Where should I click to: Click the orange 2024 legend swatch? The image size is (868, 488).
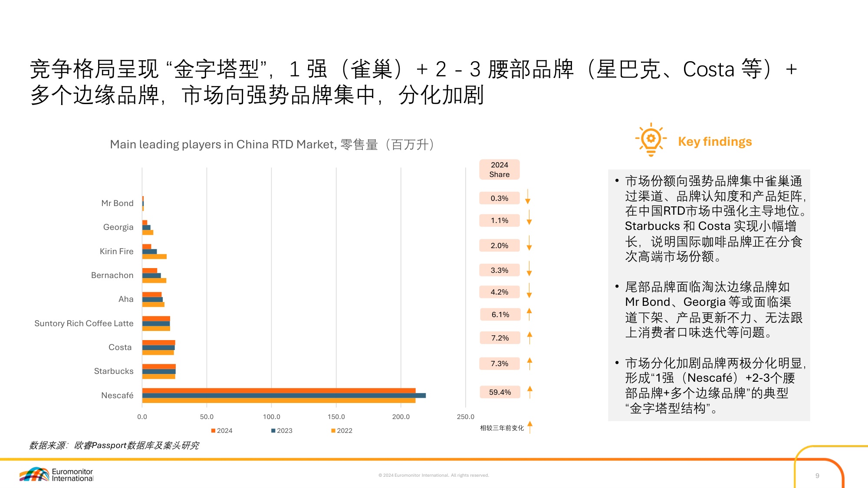(213, 430)
